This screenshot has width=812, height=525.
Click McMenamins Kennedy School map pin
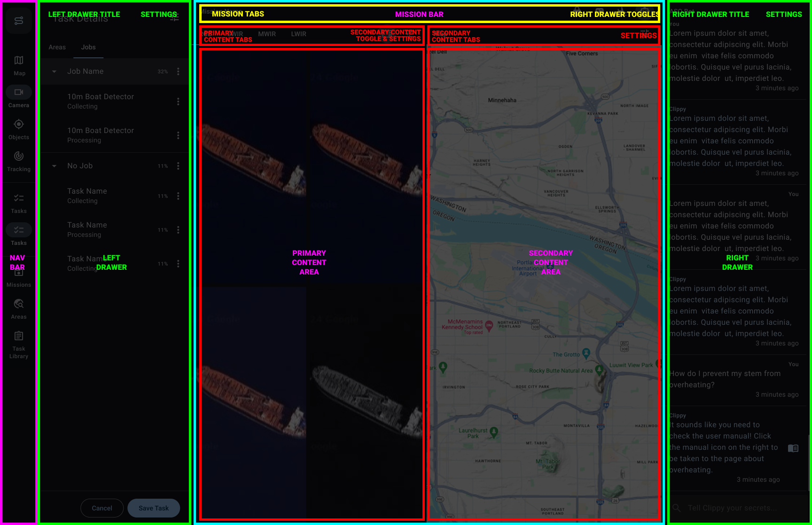pyautogui.click(x=489, y=326)
